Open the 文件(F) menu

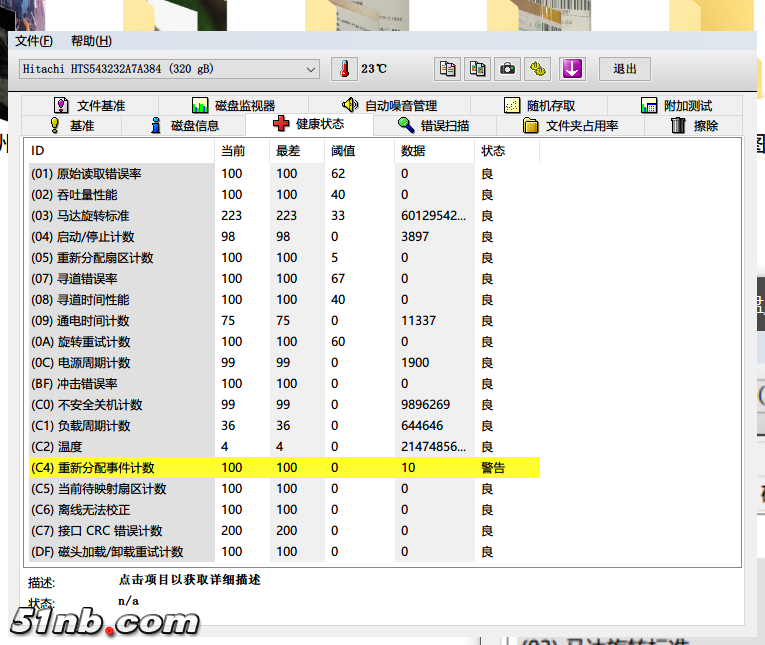click(34, 41)
